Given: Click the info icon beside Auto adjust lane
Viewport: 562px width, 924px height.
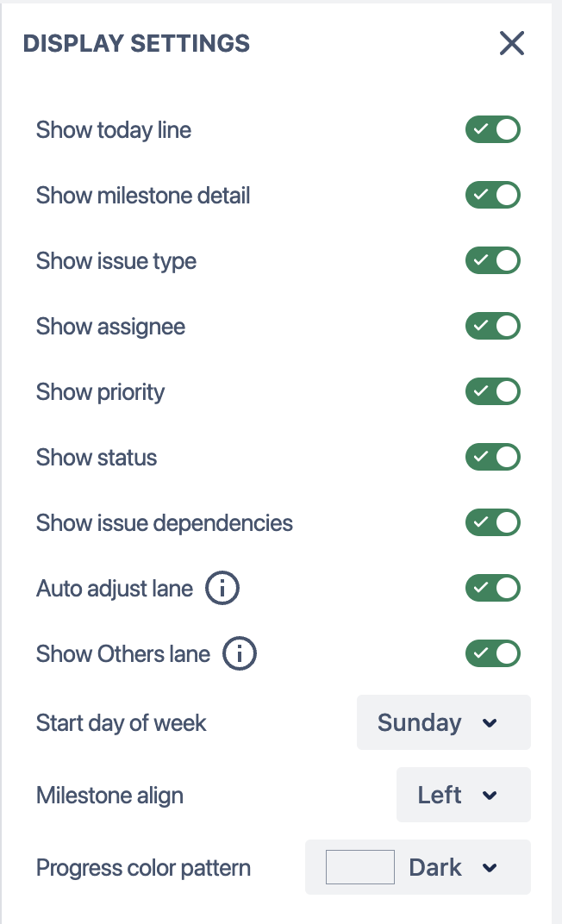Looking at the screenshot, I should pyautogui.click(x=222, y=588).
